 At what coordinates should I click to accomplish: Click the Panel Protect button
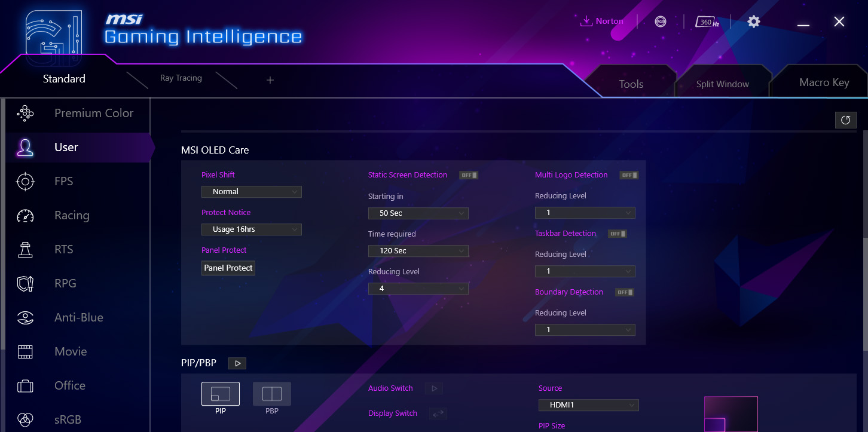tap(228, 268)
